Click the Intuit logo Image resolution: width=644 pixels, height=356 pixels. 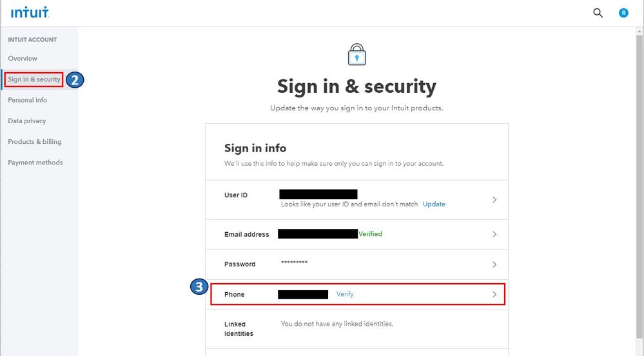pyautogui.click(x=30, y=12)
